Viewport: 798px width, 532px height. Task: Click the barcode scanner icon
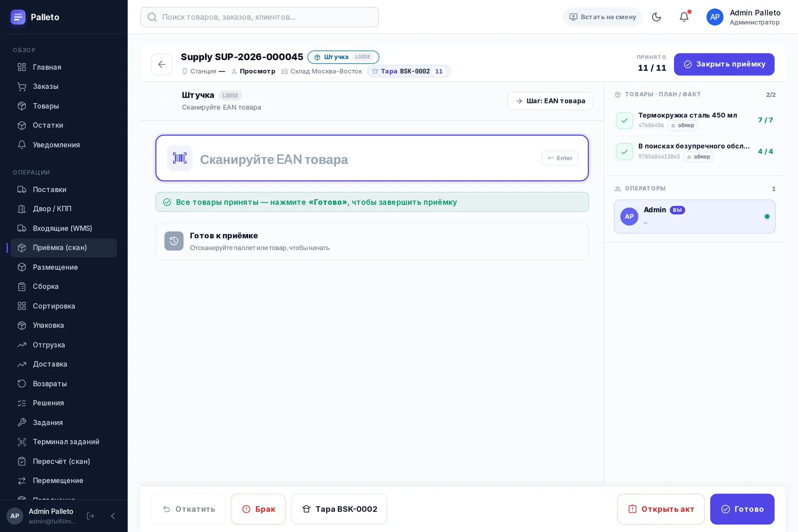[x=180, y=158]
